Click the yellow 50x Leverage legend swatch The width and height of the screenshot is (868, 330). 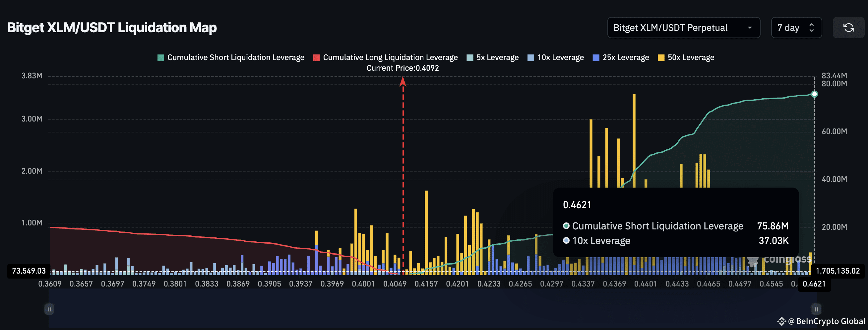pyautogui.click(x=661, y=58)
